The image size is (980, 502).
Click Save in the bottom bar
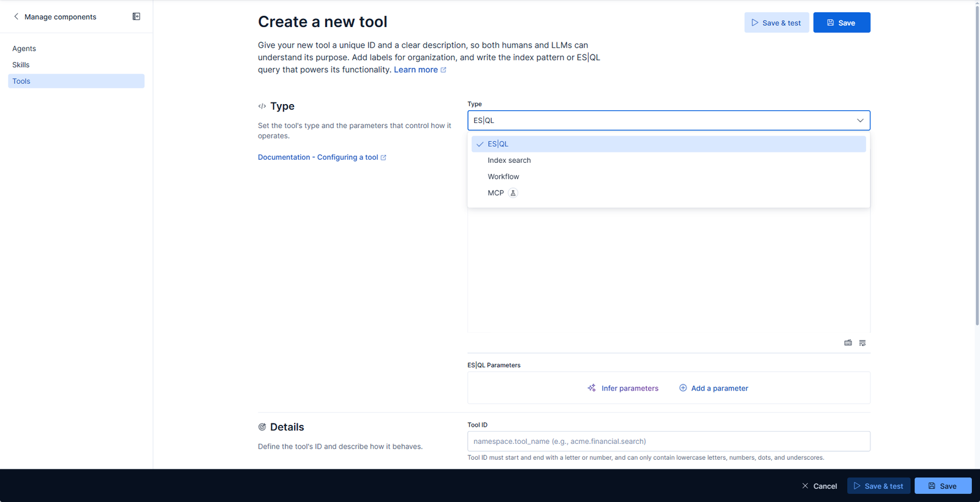coord(943,486)
